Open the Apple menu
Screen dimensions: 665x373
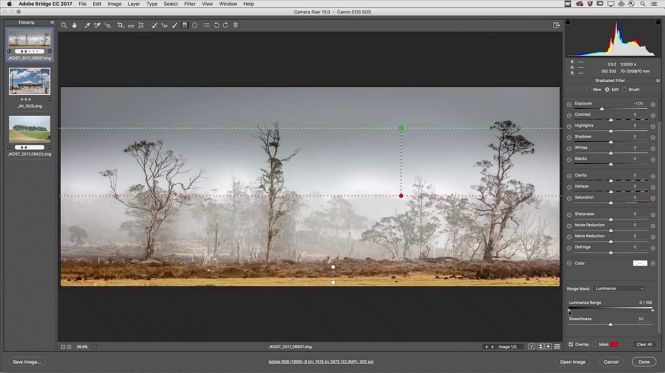pos(9,4)
